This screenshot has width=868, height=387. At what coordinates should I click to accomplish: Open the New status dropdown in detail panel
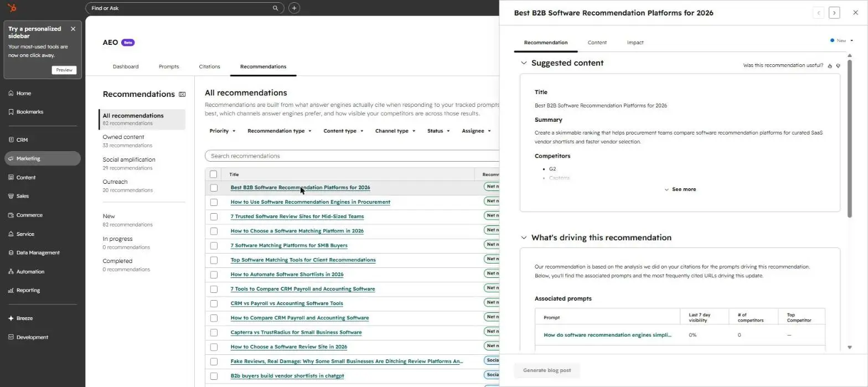coord(842,40)
